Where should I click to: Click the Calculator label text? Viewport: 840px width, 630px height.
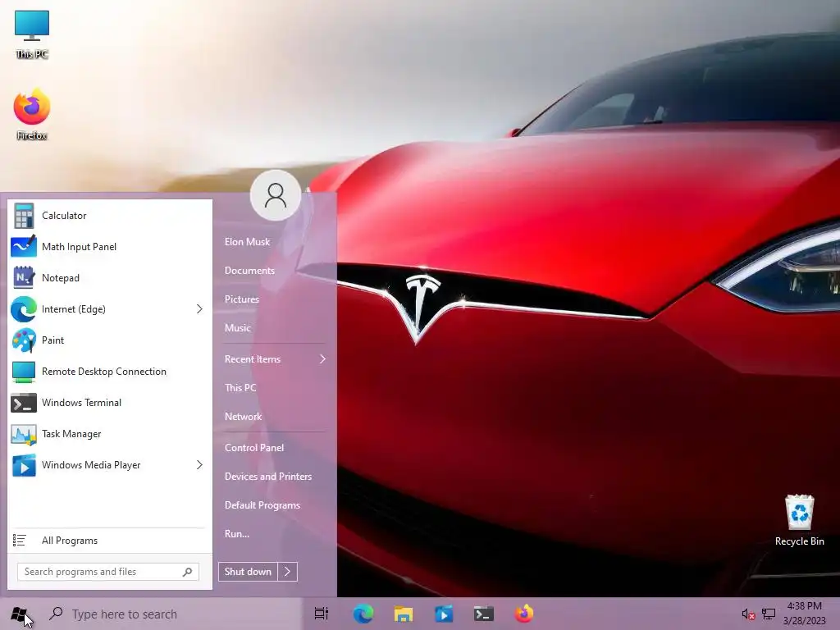(x=64, y=216)
